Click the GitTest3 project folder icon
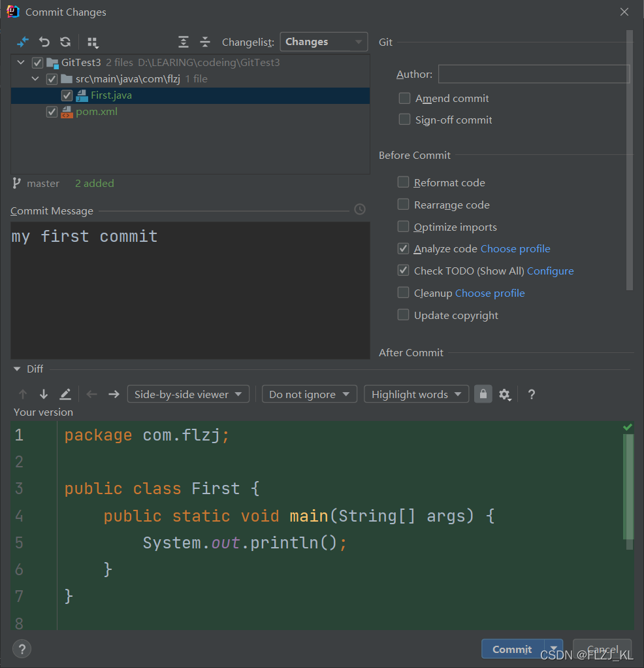The image size is (644, 668). coord(52,63)
